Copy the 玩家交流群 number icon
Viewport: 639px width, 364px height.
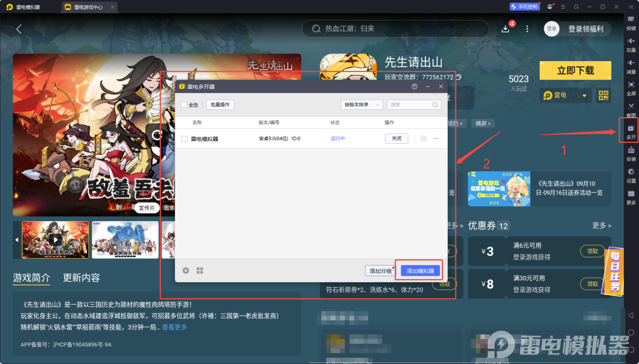458,77
